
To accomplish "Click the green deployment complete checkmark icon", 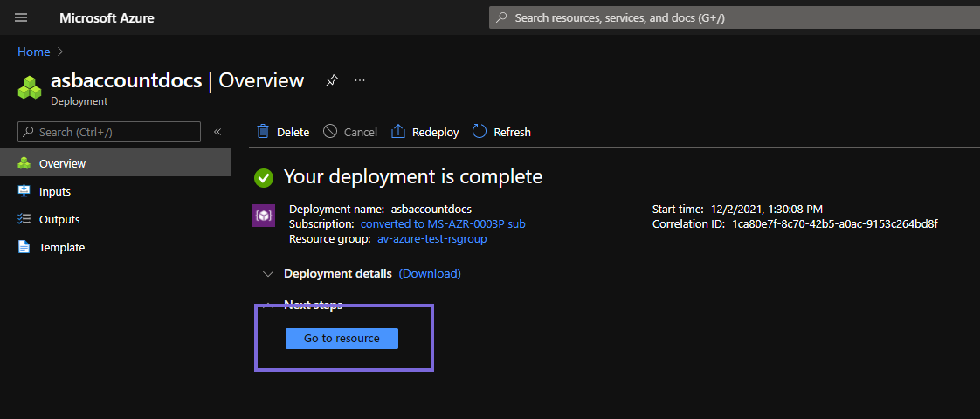I will pos(264,178).
